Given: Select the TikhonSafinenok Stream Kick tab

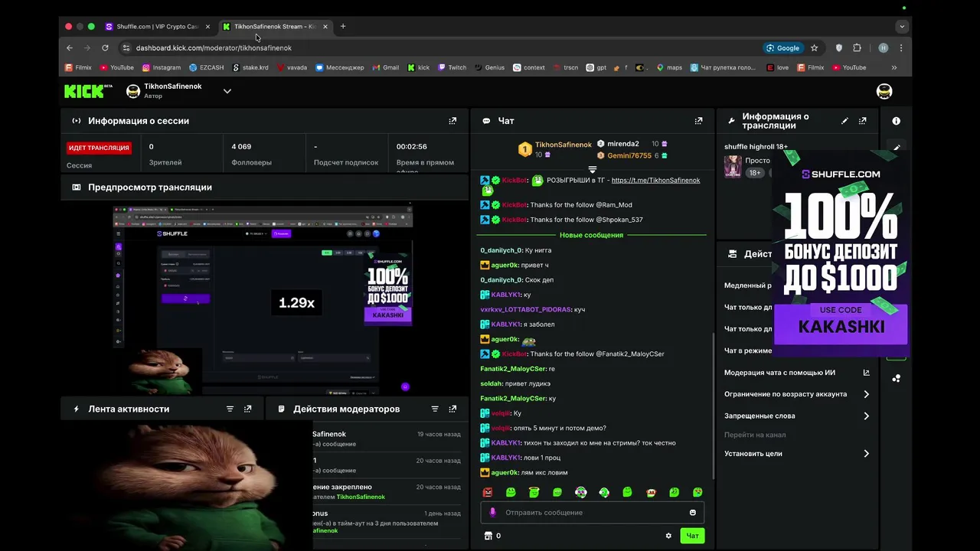Looking at the screenshot, I should click(274, 26).
